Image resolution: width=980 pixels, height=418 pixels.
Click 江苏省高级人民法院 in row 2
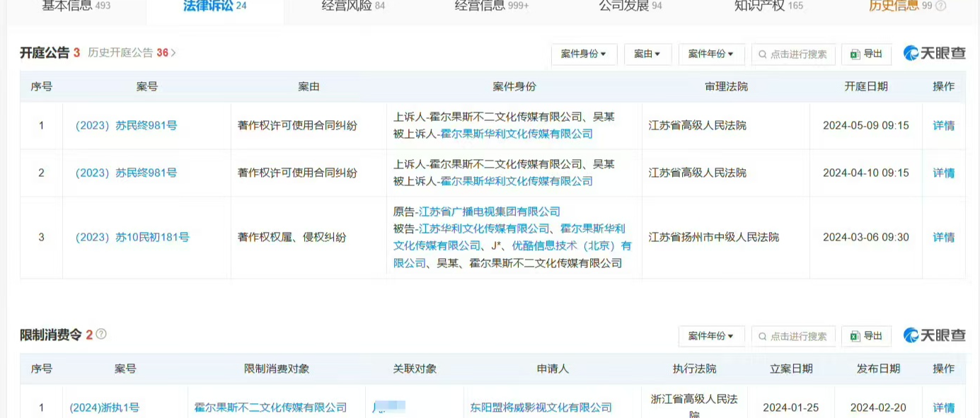click(x=698, y=173)
